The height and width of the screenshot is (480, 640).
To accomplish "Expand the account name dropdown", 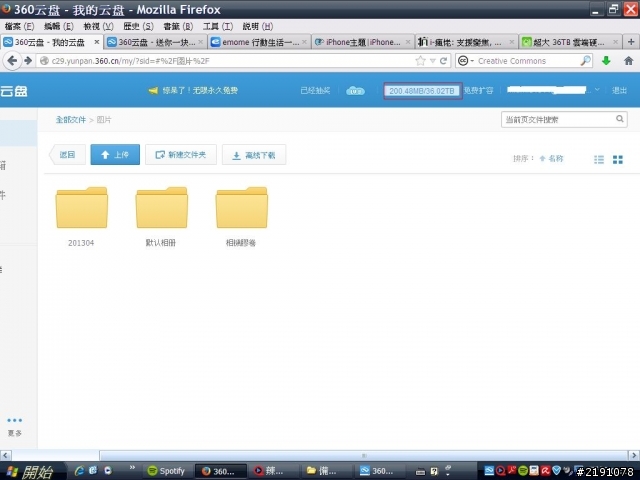I will click(597, 90).
